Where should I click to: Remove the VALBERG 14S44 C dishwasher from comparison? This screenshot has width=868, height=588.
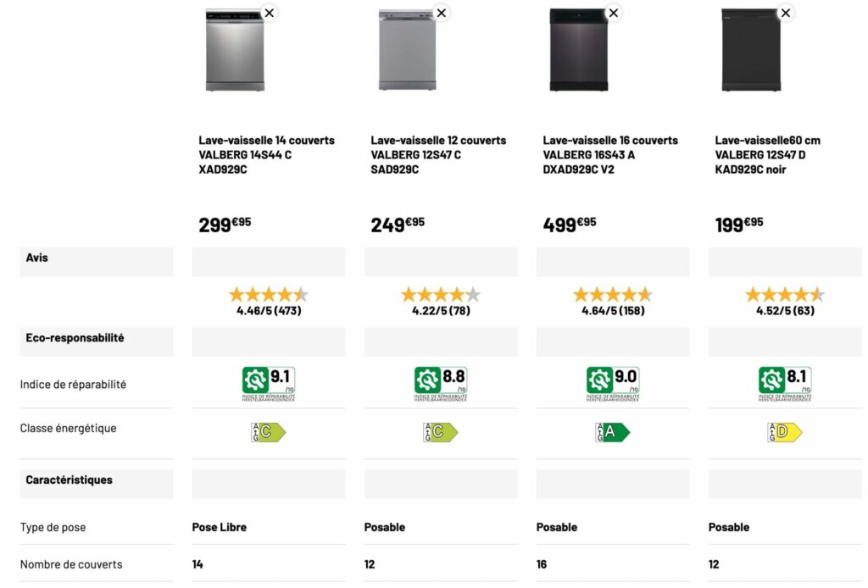point(269,13)
